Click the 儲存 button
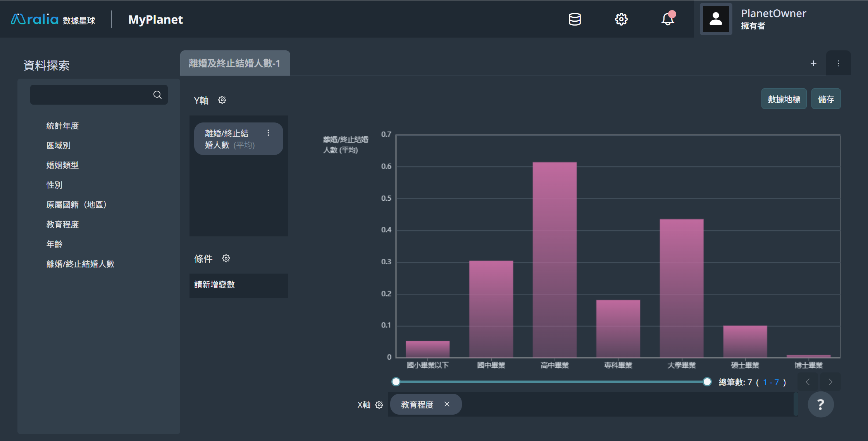 pos(826,99)
